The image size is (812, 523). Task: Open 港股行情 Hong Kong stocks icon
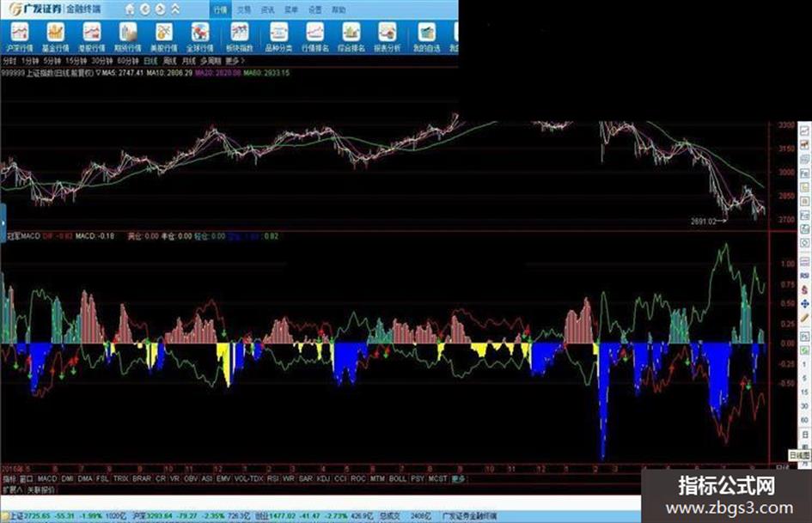[92, 37]
